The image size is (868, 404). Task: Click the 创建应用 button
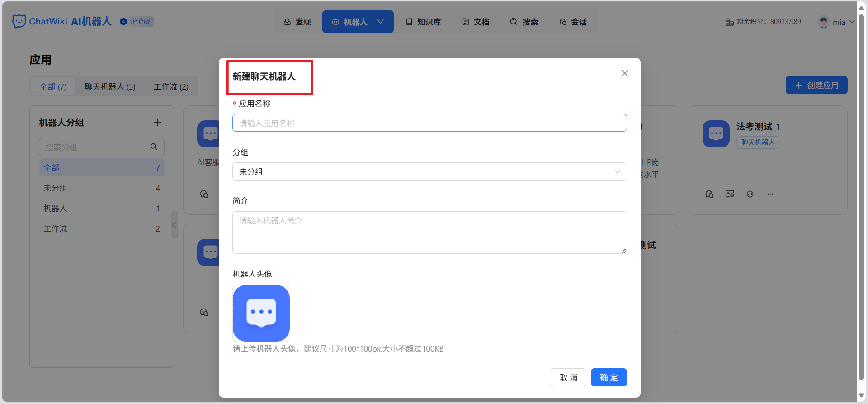(816, 85)
